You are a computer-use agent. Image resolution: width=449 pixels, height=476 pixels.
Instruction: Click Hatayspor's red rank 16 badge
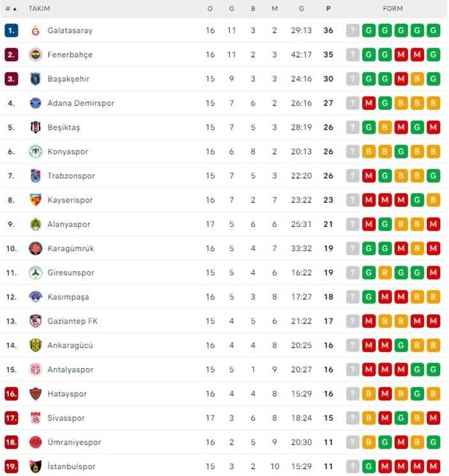click(11, 394)
